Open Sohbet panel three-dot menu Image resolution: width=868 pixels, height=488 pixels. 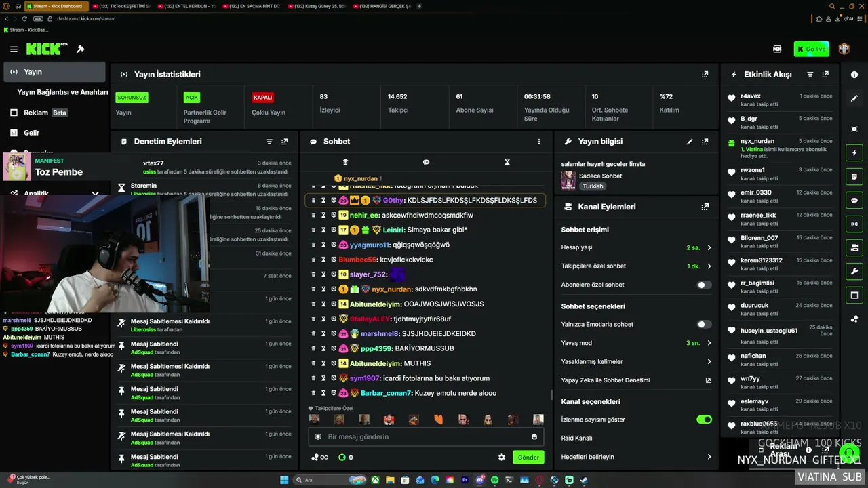click(x=539, y=142)
